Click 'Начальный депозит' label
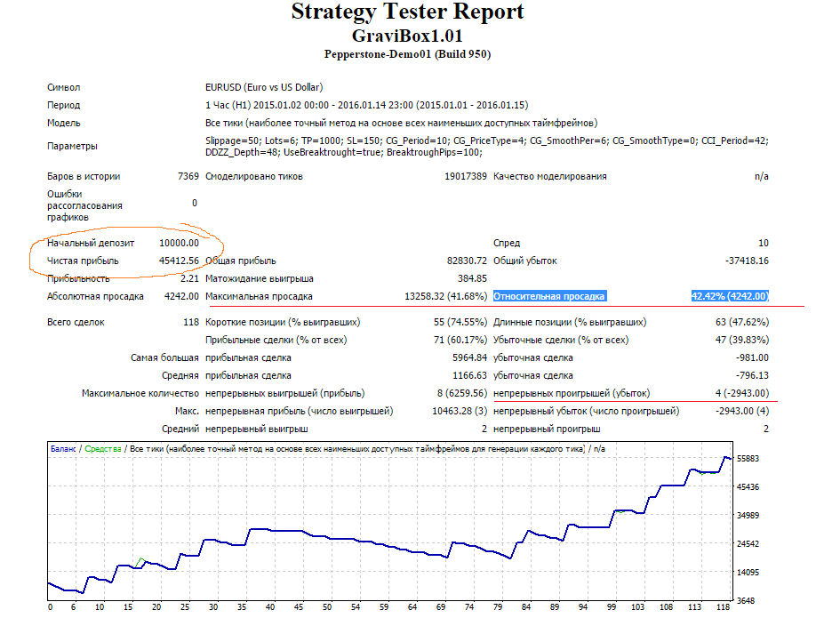This screenshot has width=840, height=618. [x=91, y=243]
